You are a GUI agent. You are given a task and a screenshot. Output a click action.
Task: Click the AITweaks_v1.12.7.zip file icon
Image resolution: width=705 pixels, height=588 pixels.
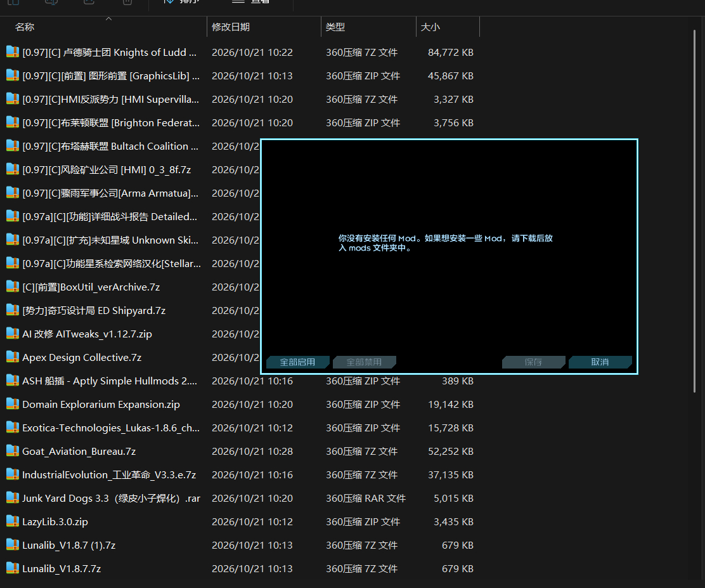(13, 334)
